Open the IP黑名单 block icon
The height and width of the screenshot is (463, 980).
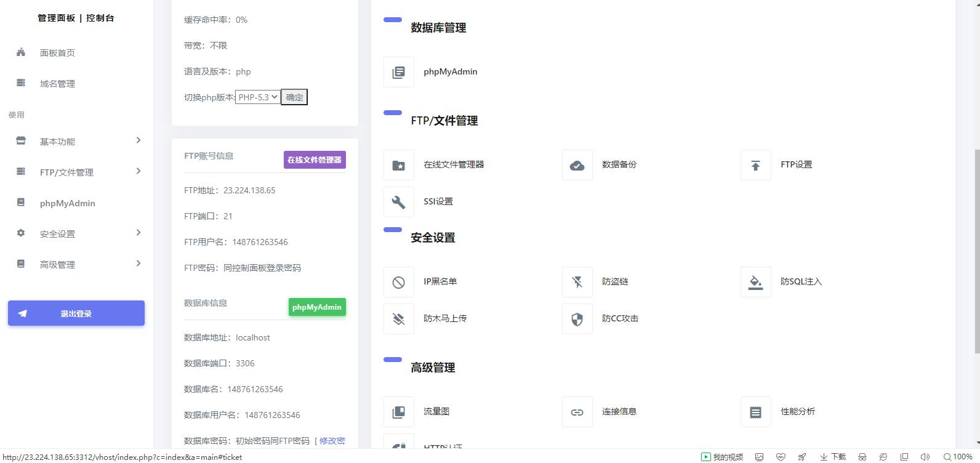pos(399,282)
